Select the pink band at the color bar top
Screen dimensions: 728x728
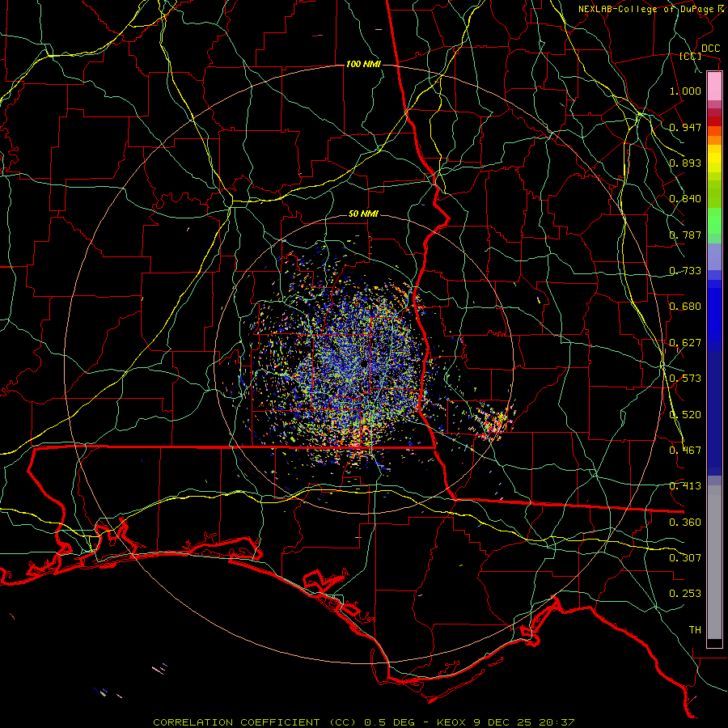pos(714,86)
